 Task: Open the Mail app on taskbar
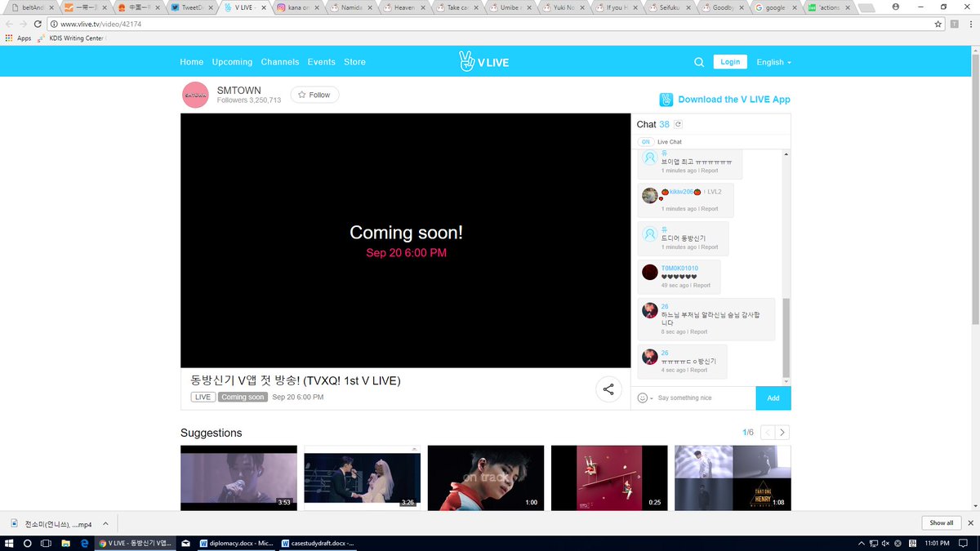click(186, 544)
